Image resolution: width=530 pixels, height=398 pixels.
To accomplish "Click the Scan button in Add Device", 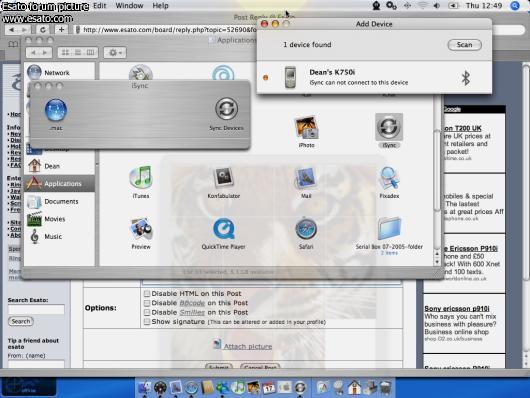I will coord(464,45).
